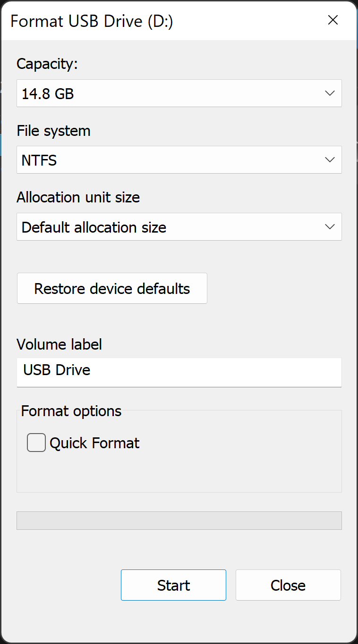Click Start to begin the format

(173, 585)
